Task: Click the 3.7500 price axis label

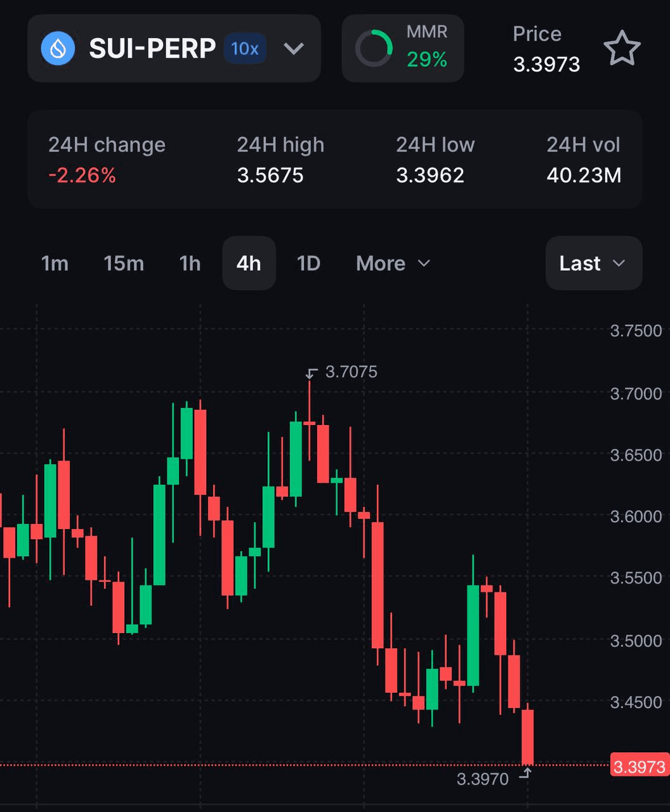Action: [x=636, y=331]
